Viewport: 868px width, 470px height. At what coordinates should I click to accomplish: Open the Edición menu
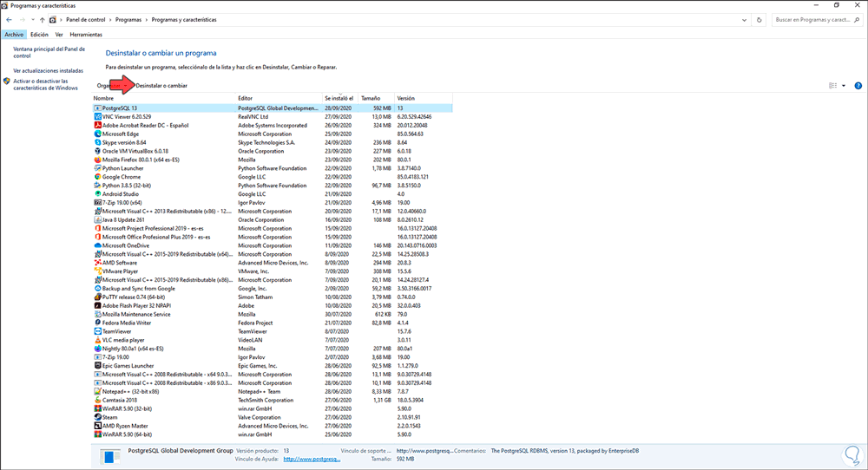(39, 35)
